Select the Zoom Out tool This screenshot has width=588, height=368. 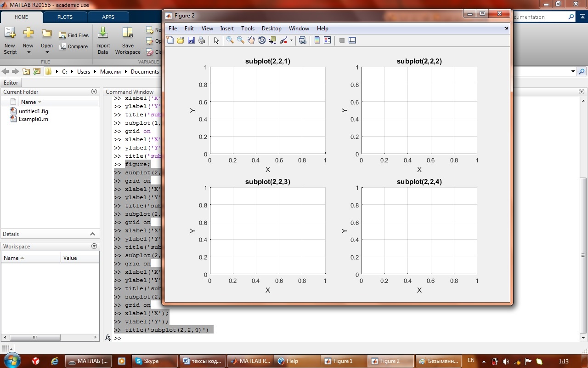click(241, 40)
